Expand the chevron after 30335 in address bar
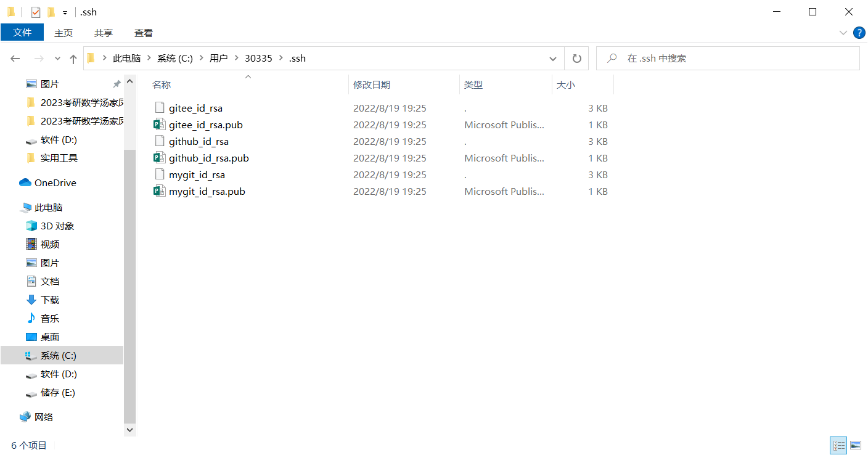Image resolution: width=868 pixels, height=455 pixels. pyautogui.click(x=280, y=59)
